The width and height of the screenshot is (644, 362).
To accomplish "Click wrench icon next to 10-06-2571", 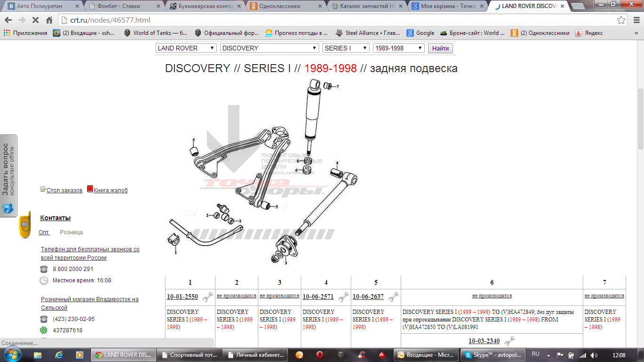I will pos(343,297).
